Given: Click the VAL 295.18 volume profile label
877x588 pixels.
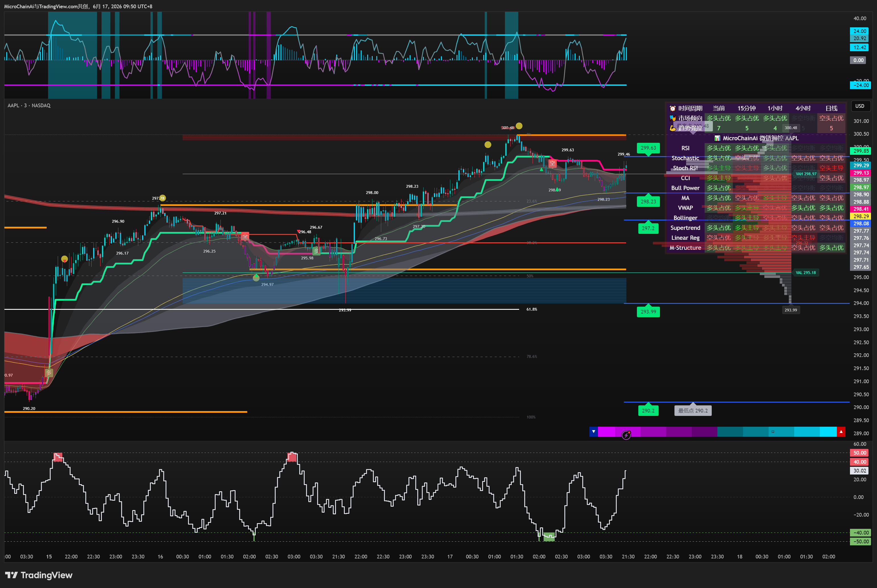Looking at the screenshot, I should [805, 273].
